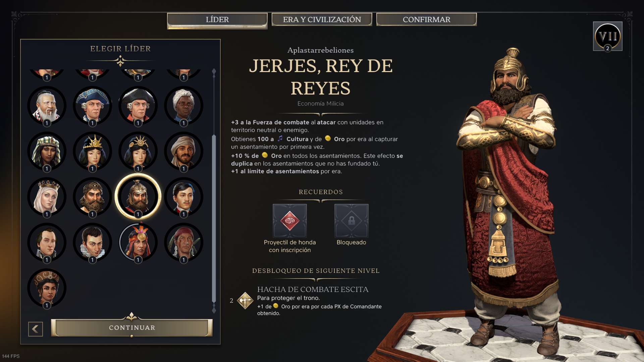The height and width of the screenshot is (362, 644).
Task: Click the Continuar button
Action: click(x=132, y=327)
